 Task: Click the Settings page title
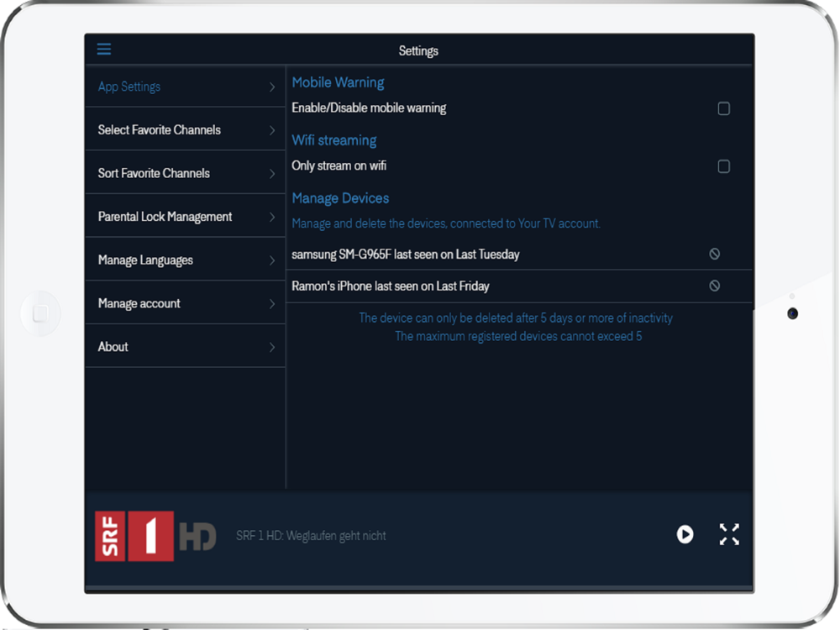(x=418, y=51)
